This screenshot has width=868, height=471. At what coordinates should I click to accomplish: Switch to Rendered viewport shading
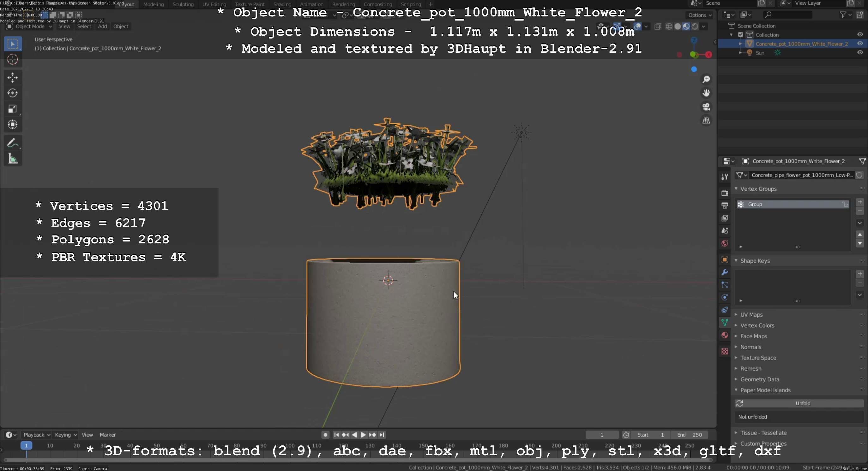coord(695,27)
